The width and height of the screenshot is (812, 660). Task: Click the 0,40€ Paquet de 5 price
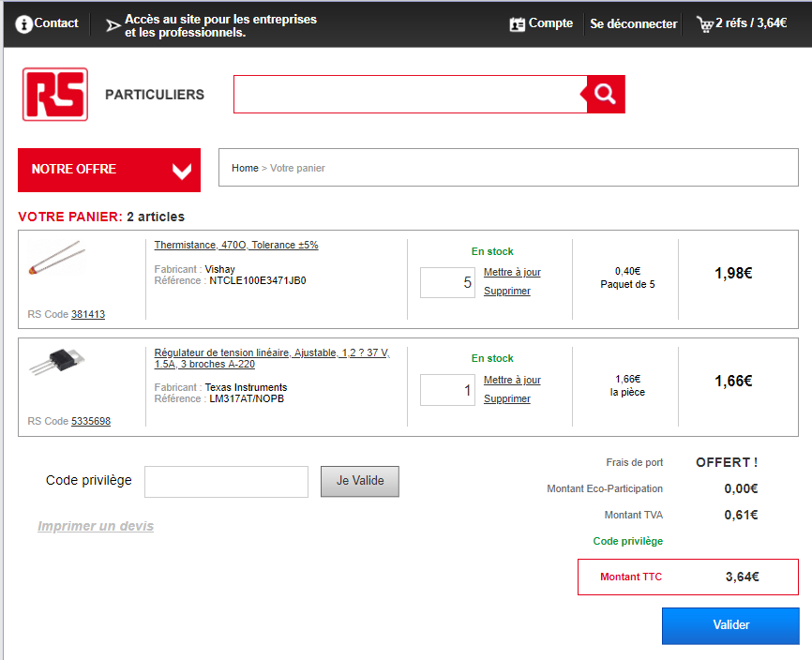click(x=627, y=278)
